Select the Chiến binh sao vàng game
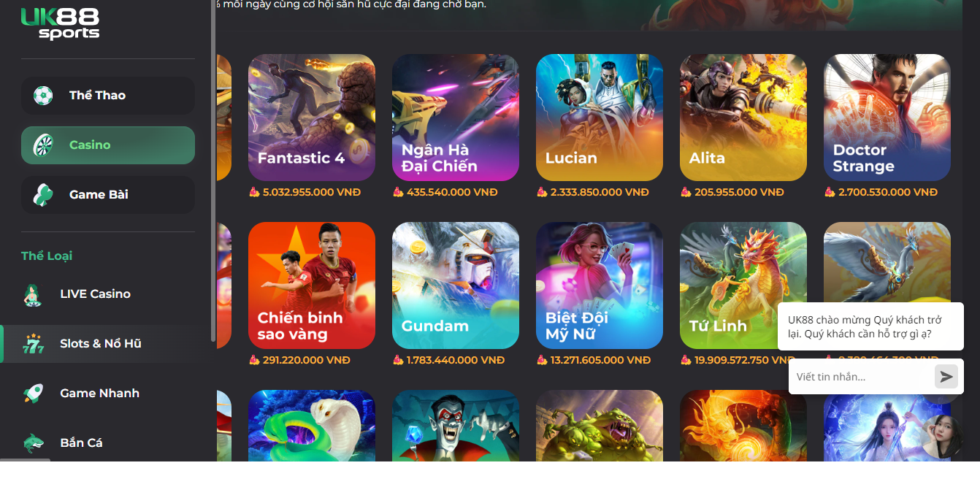980x479 pixels. click(312, 286)
